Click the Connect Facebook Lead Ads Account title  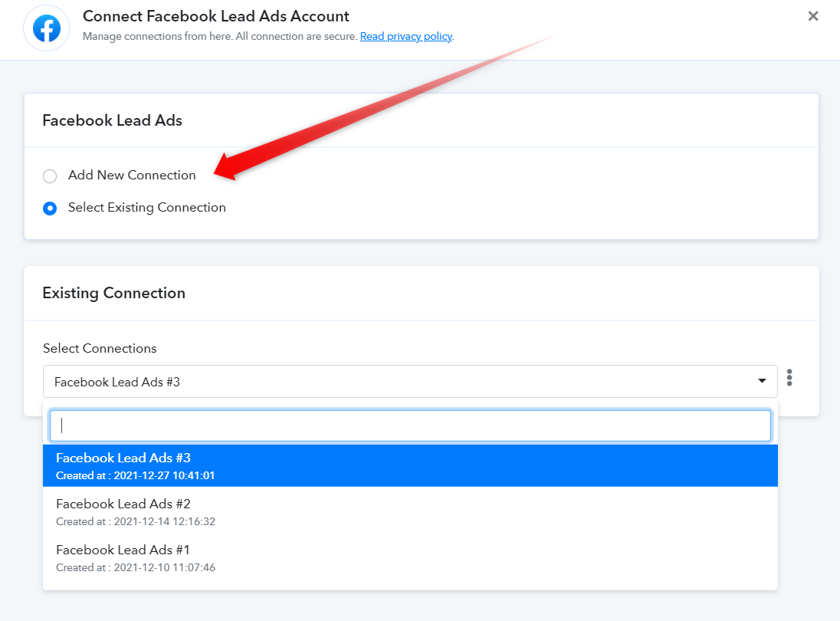(216, 16)
